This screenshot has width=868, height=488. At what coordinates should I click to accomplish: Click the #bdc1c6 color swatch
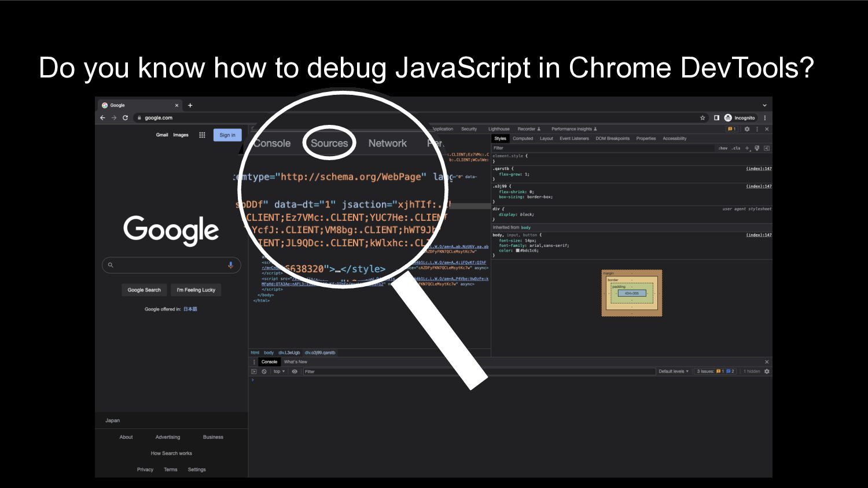click(517, 251)
